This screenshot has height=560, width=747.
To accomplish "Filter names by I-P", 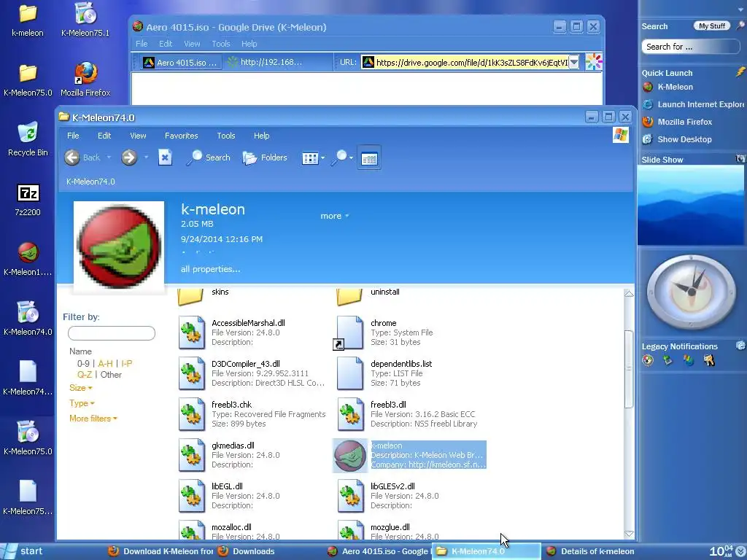I will point(127,363).
